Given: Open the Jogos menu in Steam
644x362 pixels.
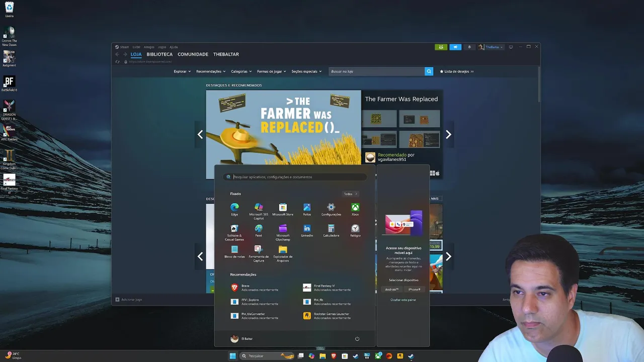Looking at the screenshot, I should point(162,47).
